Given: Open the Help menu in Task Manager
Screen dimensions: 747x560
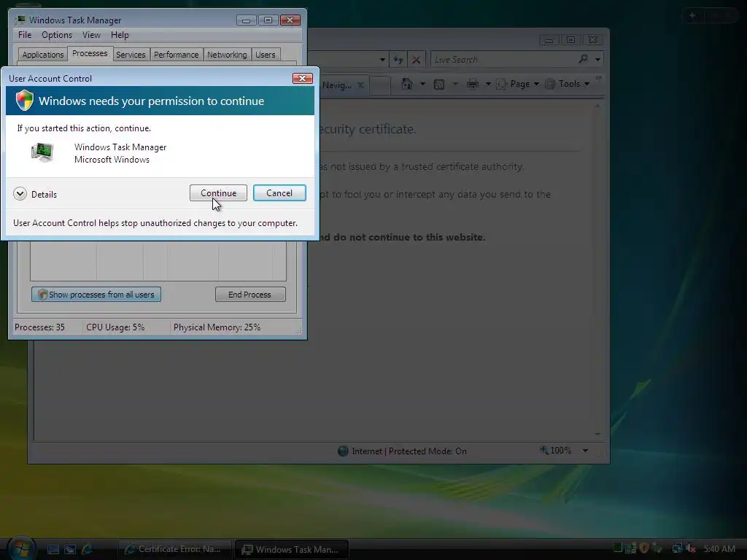Looking at the screenshot, I should click(120, 35).
